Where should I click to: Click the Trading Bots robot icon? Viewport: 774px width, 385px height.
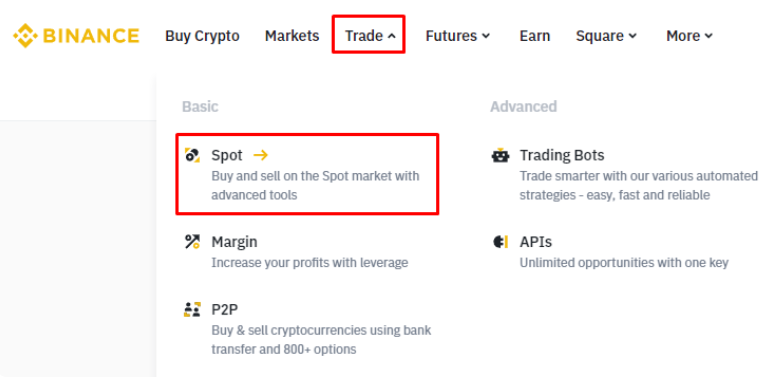pyautogui.click(x=500, y=155)
